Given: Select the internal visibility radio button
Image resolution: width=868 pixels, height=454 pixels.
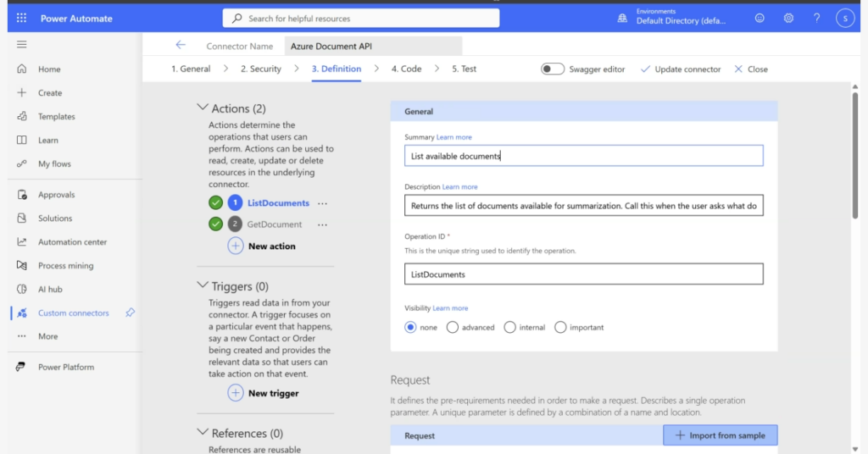Looking at the screenshot, I should point(509,327).
